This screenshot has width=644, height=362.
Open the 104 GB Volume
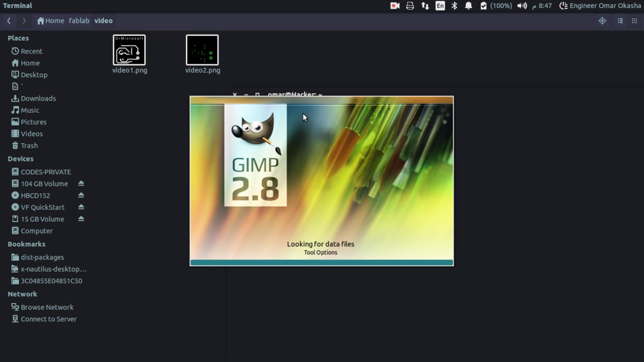[x=40, y=183]
